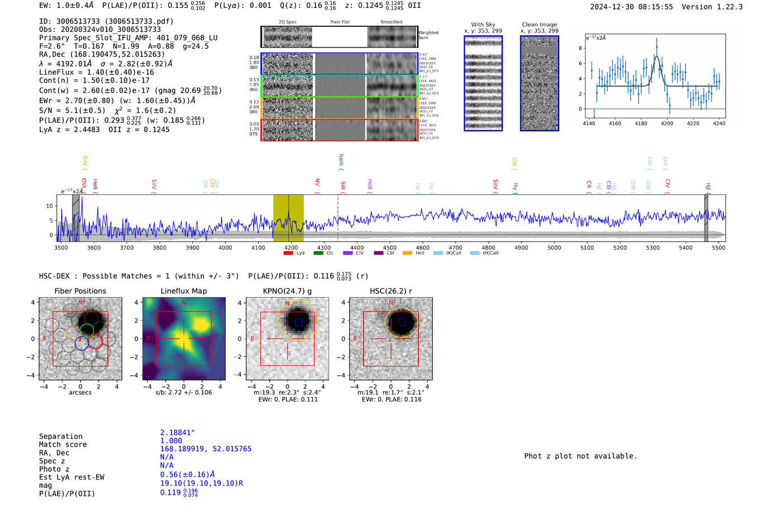
Task: Select the green fiber circle in Fiber Positions
Action: pyautogui.click(x=87, y=330)
